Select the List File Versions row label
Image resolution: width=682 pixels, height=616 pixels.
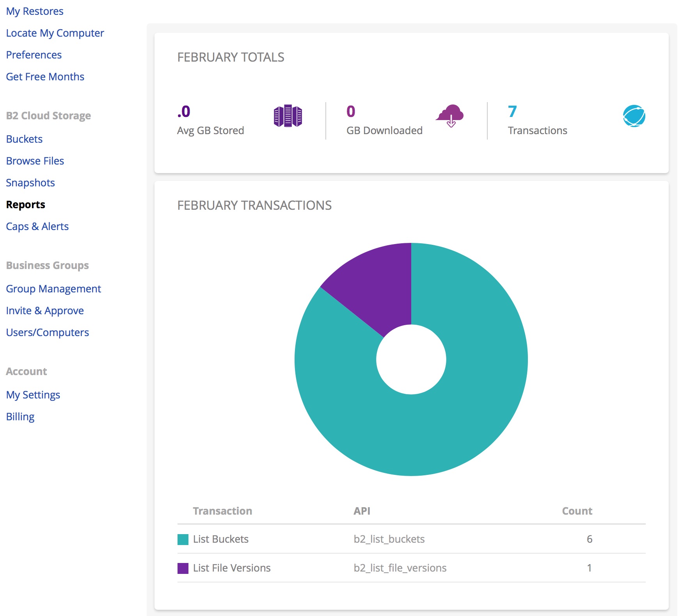click(x=232, y=568)
